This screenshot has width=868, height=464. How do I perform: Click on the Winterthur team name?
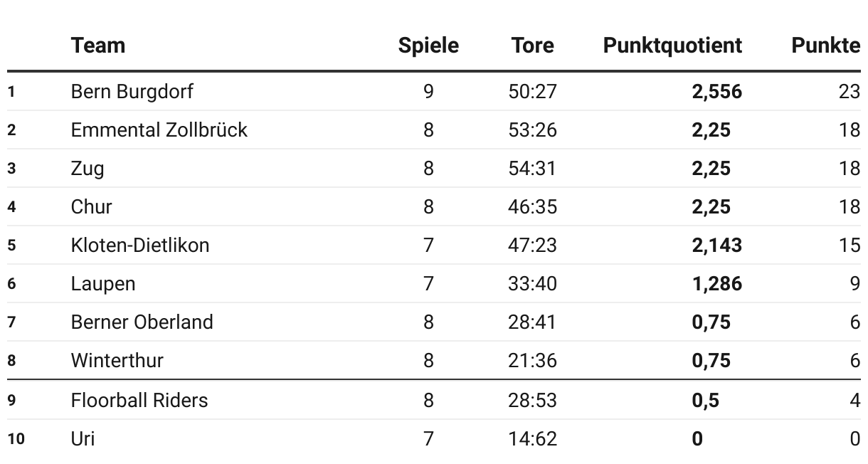pos(117,361)
